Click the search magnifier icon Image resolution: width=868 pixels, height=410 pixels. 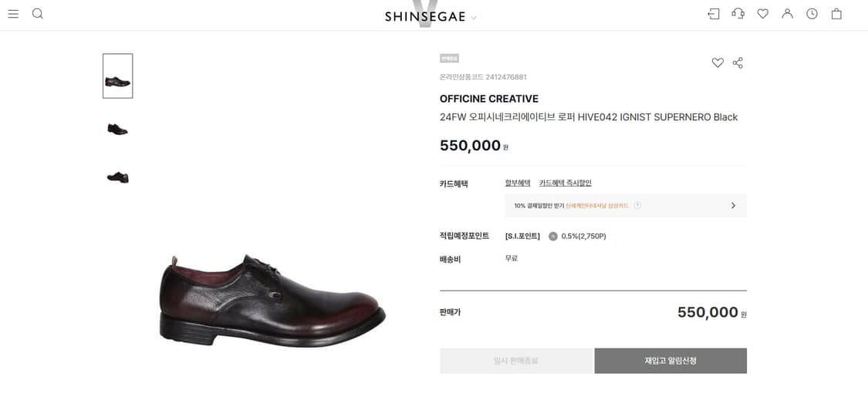click(38, 14)
